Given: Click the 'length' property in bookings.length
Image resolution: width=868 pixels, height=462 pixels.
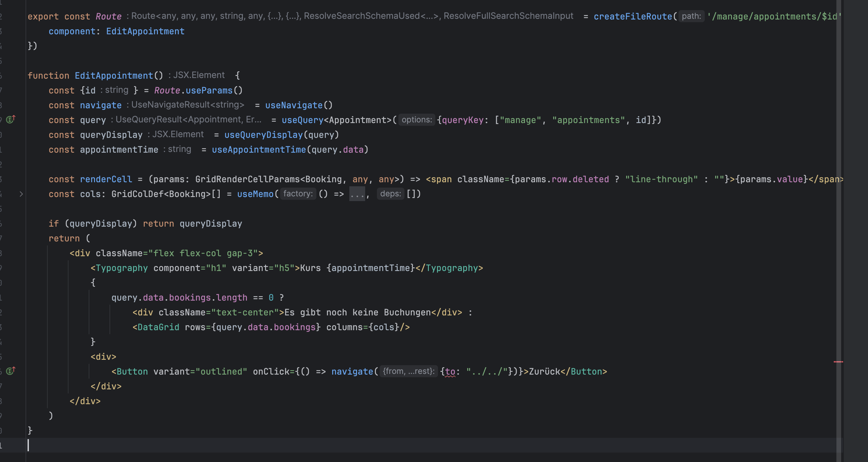Looking at the screenshot, I should (x=232, y=298).
